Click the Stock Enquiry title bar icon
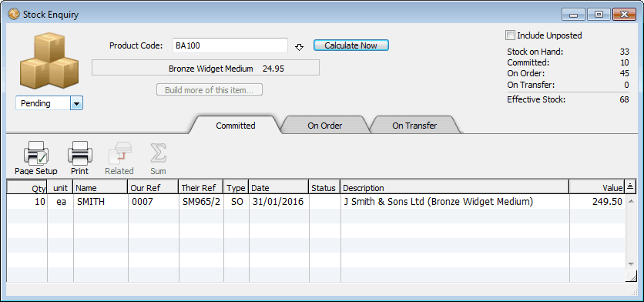 point(14,15)
